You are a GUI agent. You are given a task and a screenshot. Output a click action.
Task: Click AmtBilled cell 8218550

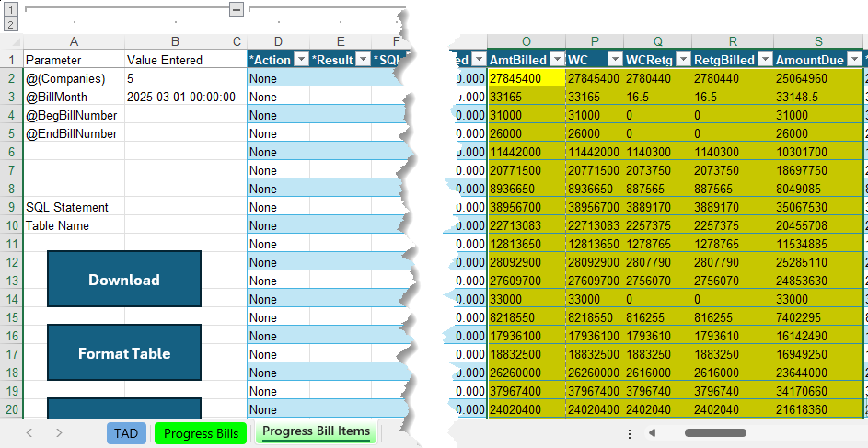pos(527,317)
